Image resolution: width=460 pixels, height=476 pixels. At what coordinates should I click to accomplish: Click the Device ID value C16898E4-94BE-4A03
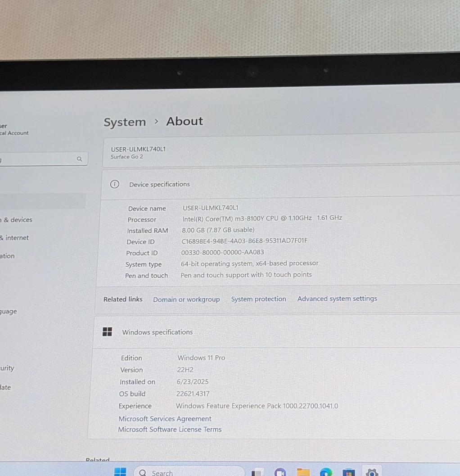pos(244,241)
